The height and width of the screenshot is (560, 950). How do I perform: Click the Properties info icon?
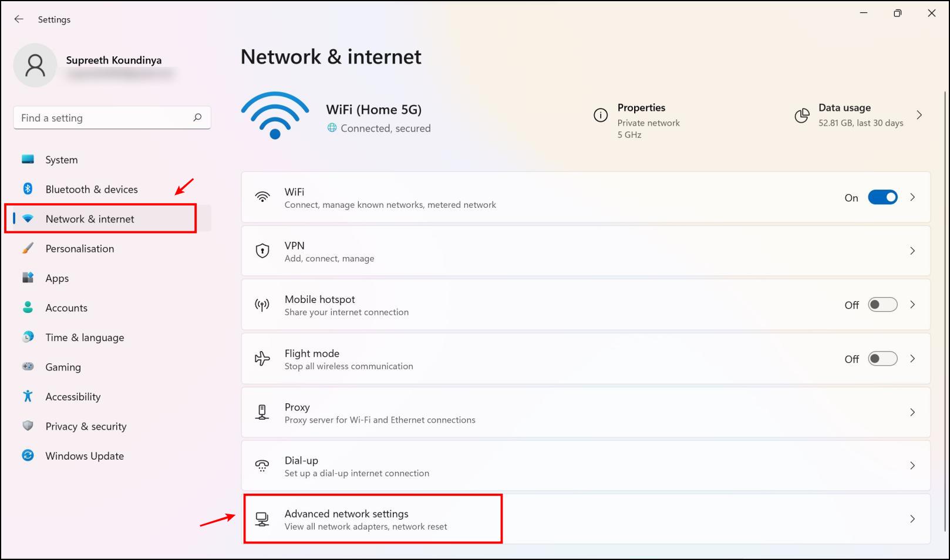600,115
